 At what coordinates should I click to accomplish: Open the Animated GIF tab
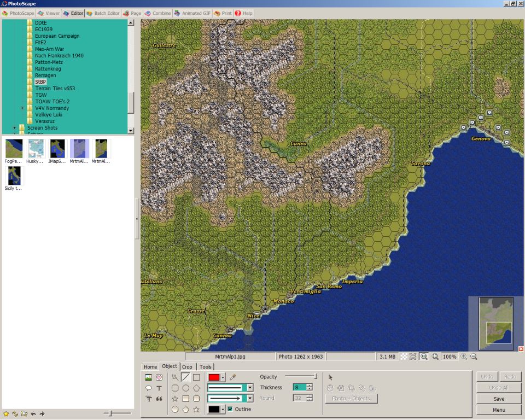click(x=192, y=13)
